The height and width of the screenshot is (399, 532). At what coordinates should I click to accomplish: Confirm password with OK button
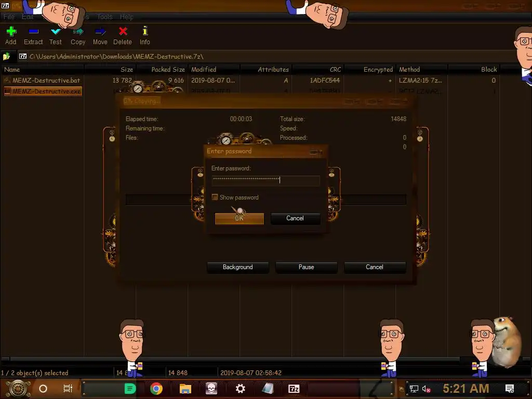(x=239, y=218)
